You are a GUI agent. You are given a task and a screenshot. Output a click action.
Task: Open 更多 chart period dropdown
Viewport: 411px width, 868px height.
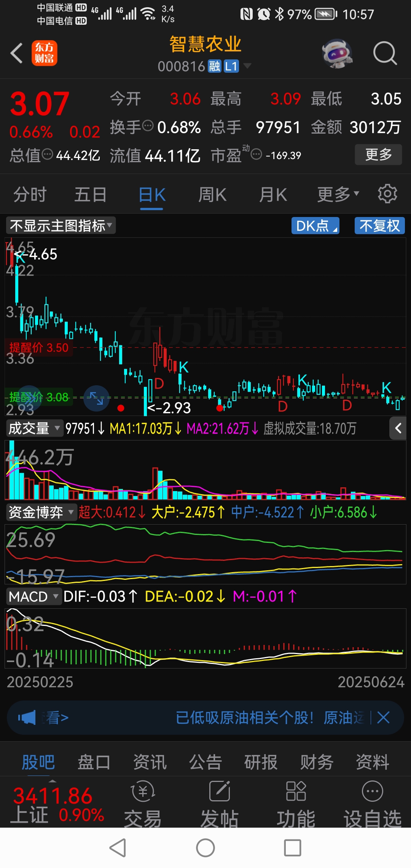point(338,195)
